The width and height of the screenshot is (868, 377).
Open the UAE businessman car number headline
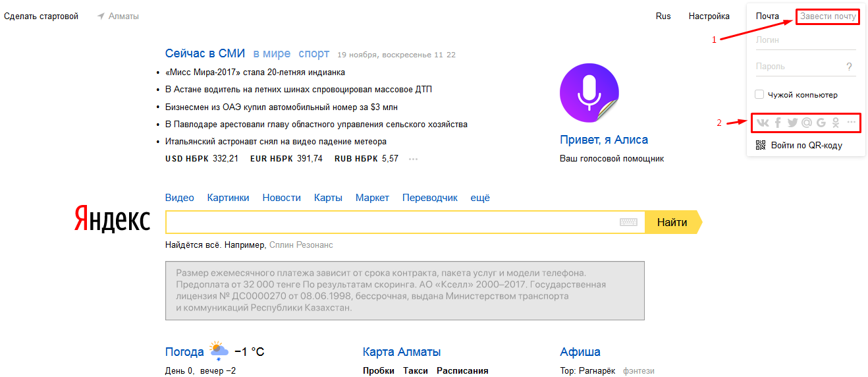[x=281, y=107]
